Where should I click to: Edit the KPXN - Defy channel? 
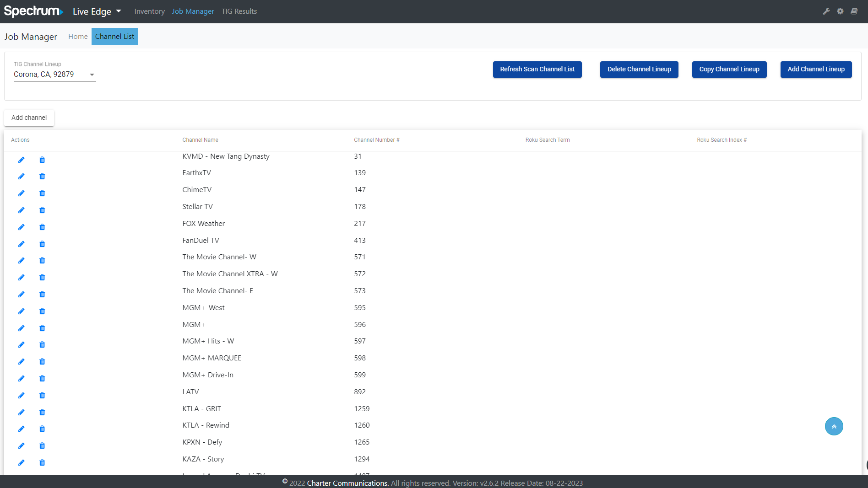[x=22, y=446]
